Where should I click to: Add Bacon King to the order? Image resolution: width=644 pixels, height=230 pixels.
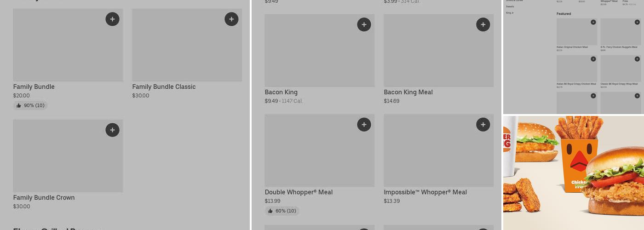tap(364, 25)
